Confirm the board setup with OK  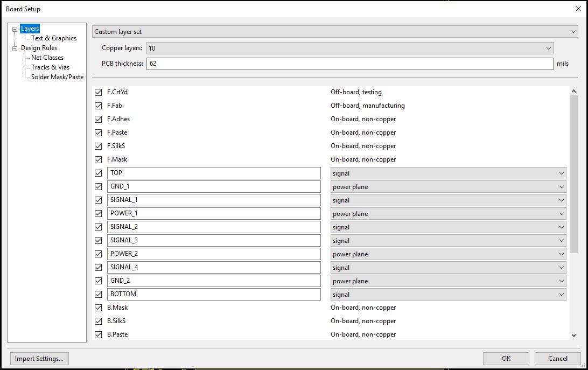pyautogui.click(x=506, y=359)
